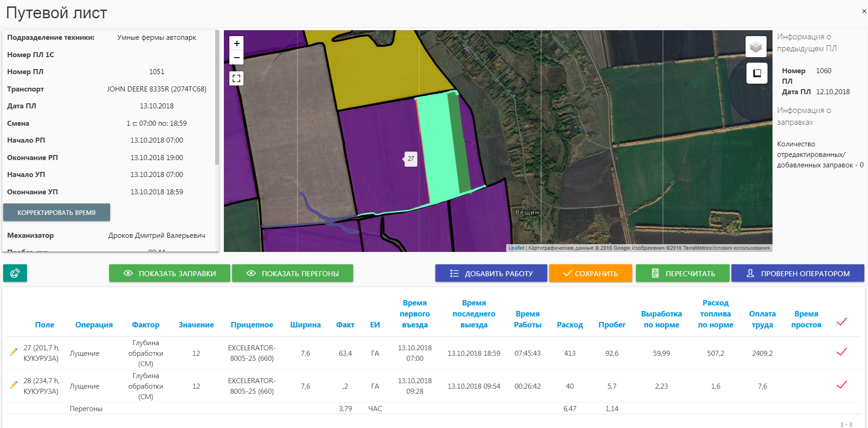Click the teal refresh icon button

click(15, 273)
